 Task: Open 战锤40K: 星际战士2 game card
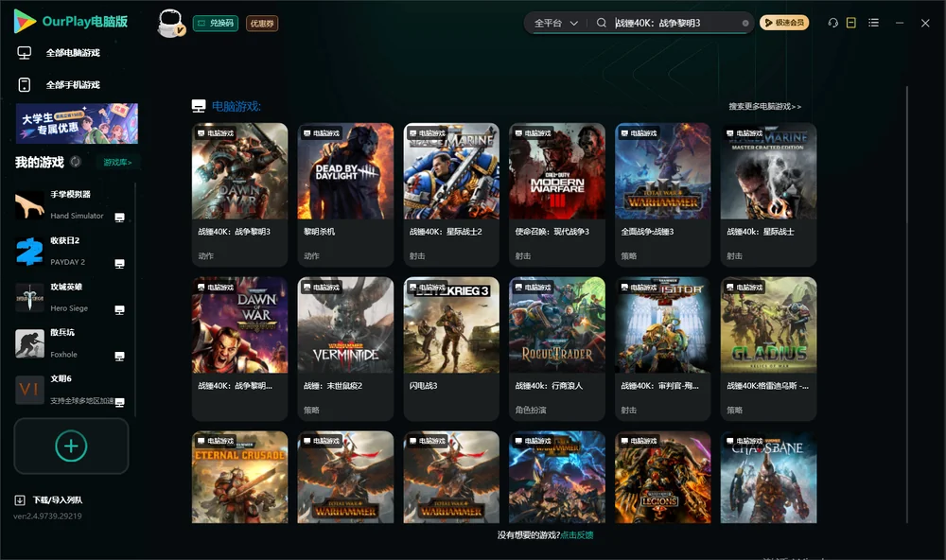click(x=451, y=194)
